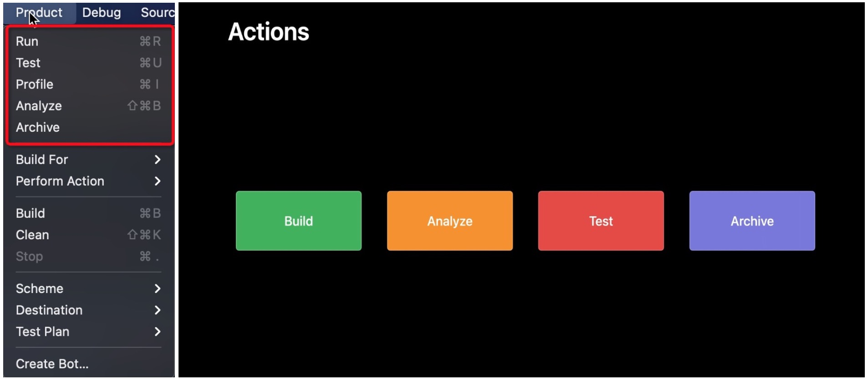This screenshot has width=868, height=381.
Task: Choose Archive from the menu list
Action: tap(89, 127)
